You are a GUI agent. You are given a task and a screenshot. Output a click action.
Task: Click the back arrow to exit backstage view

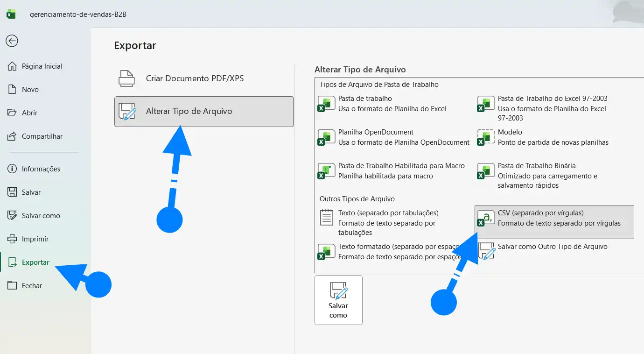11,41
